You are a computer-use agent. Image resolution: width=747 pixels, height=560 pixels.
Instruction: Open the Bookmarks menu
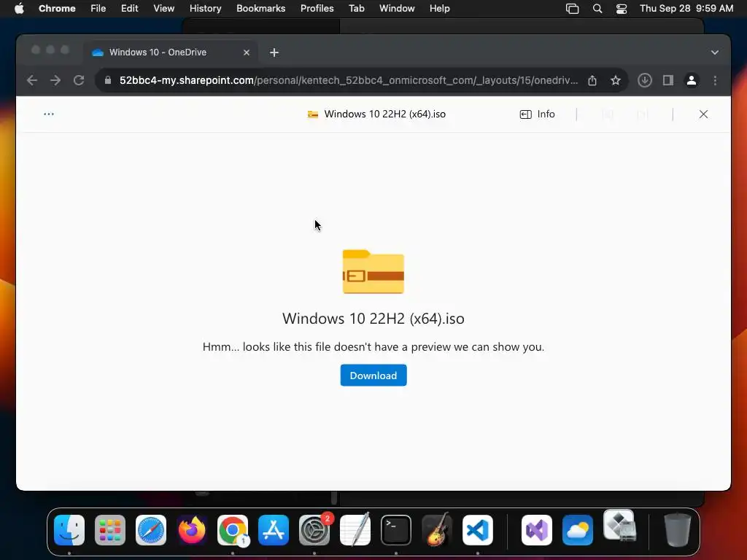pyautogui.click(x=260, y=9)
